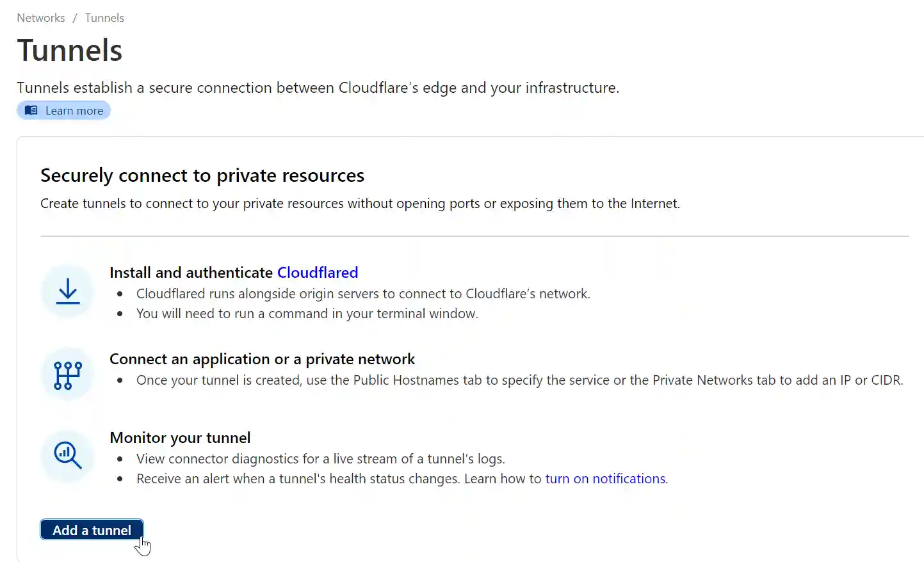Follow the Cloudflared hyperlink

pos(318,272)
